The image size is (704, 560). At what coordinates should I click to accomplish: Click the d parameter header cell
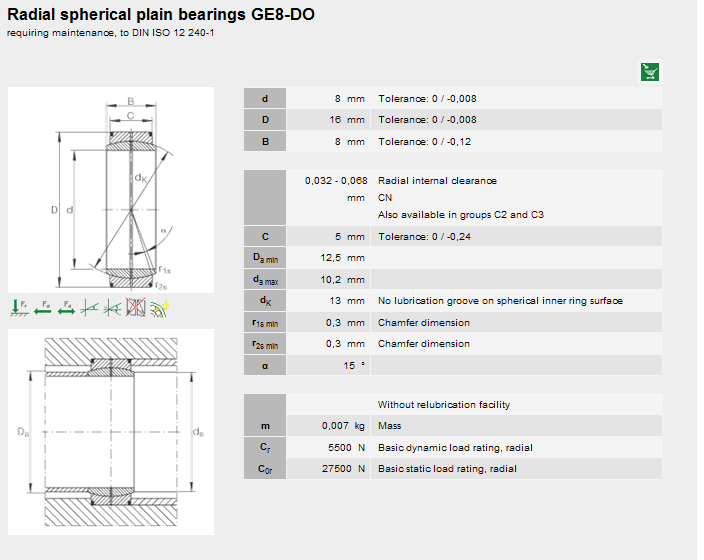coord(265,98)
